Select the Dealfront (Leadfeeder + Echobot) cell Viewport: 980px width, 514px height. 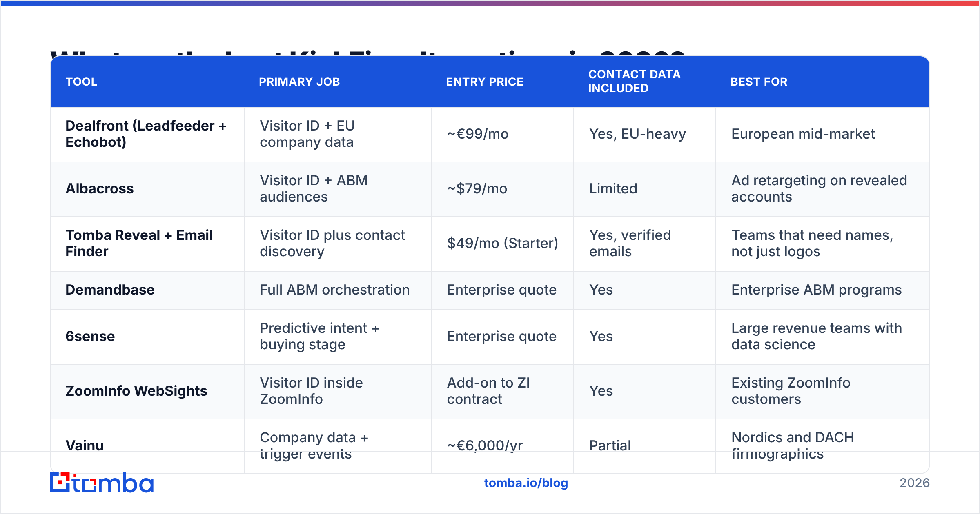(x=147, y=134)
